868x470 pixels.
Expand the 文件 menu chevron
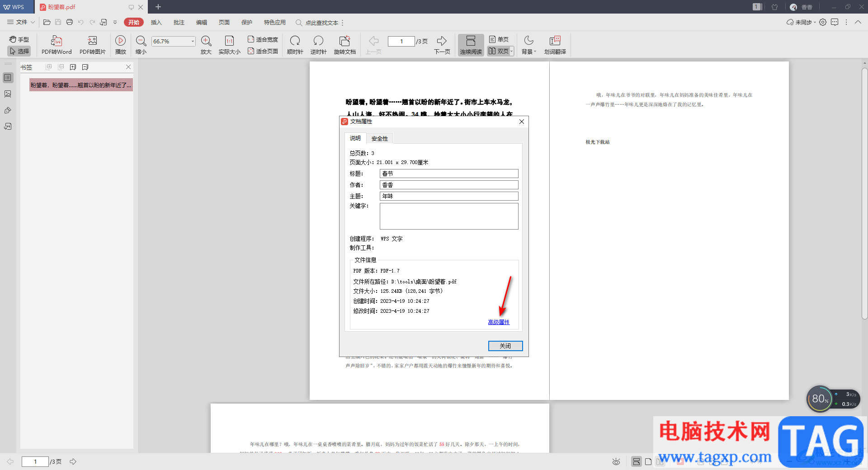pyautogui.click(x=33, y=22)
